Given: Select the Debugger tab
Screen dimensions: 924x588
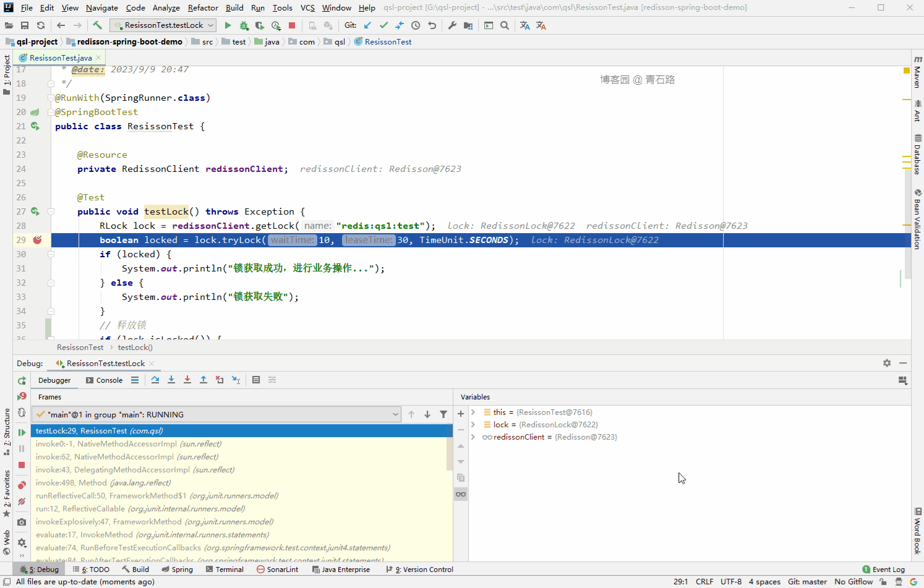Looking at the screenshot, I should coord(54,380).
